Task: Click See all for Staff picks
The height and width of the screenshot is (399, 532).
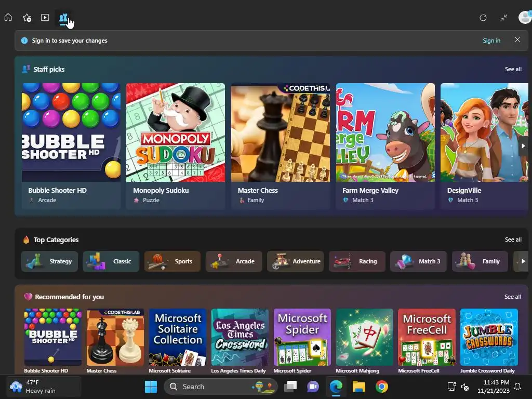Action: coord(513,69)
